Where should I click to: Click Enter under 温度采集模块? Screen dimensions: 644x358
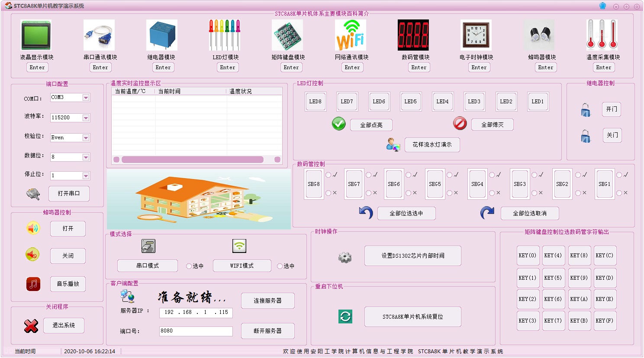(x=604, y=67)
